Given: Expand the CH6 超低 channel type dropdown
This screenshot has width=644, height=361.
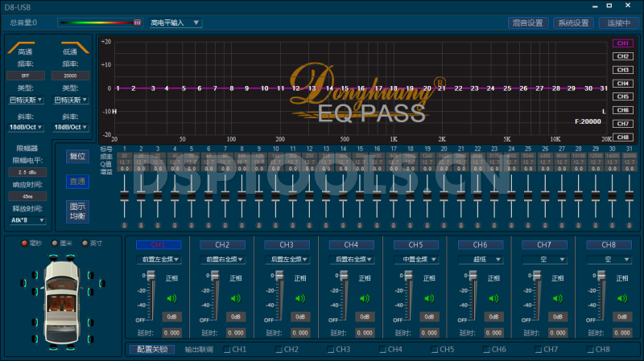Looking at the screenshot, I should click(x=481, y=260).
